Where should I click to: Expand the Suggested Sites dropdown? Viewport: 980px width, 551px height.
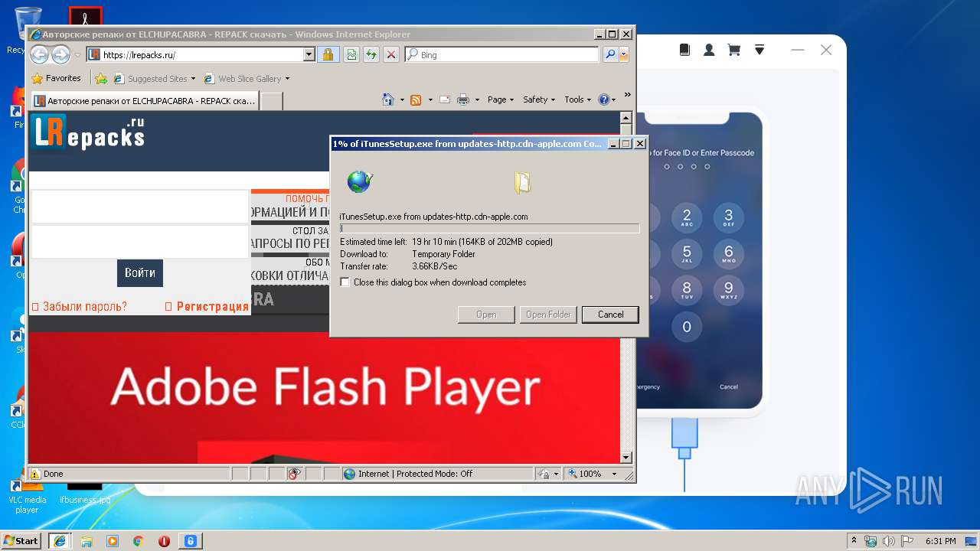pos(193,79)
